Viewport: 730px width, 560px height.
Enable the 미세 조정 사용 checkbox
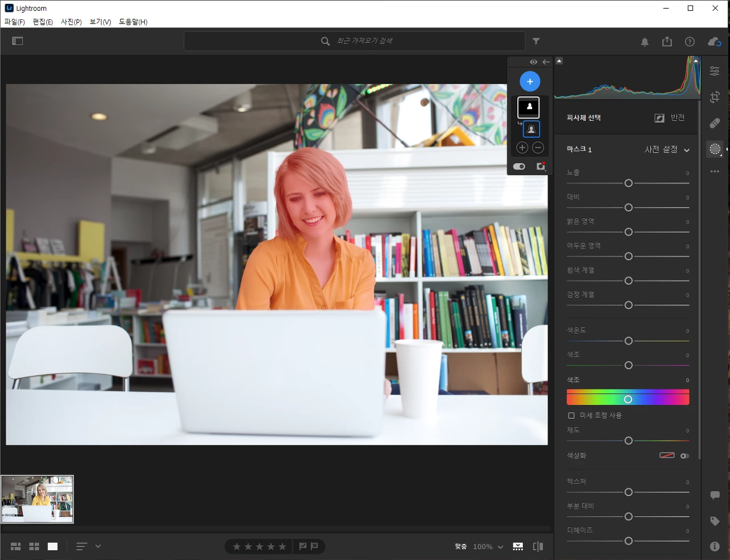pos(571,415)
